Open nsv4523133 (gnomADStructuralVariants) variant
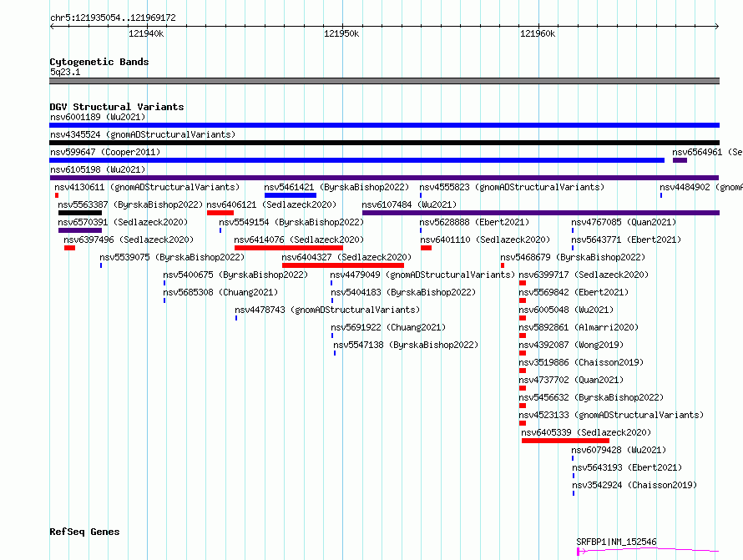 pyautogui.click(x=611, y=415)
